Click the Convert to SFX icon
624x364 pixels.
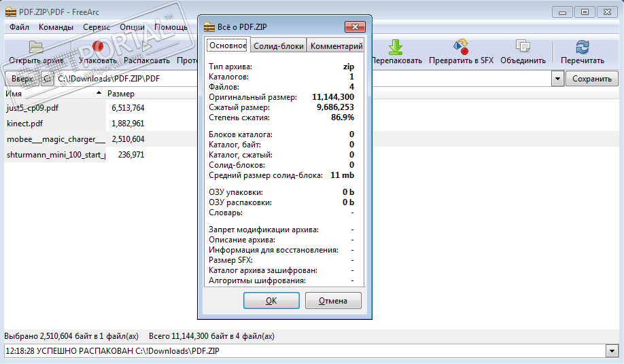click(461, 47)
